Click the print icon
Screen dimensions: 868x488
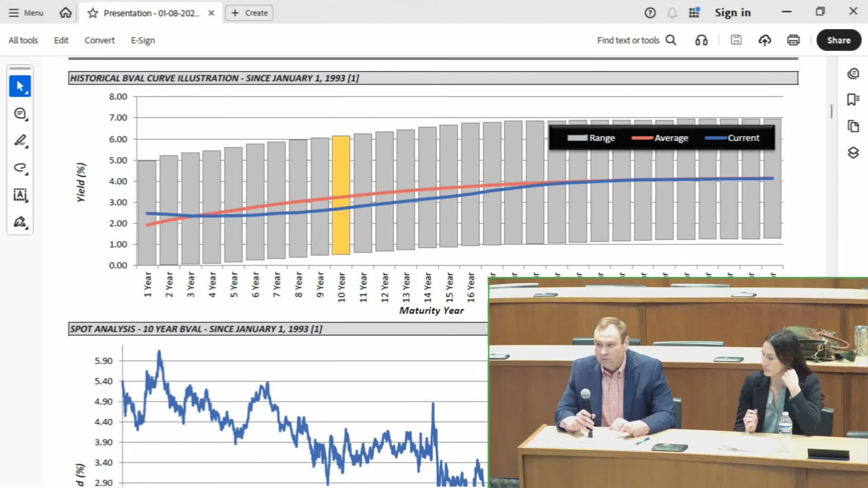793,40
